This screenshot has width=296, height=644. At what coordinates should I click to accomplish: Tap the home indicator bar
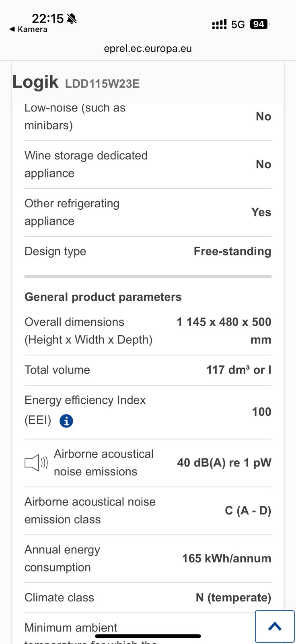pos(148,636)
